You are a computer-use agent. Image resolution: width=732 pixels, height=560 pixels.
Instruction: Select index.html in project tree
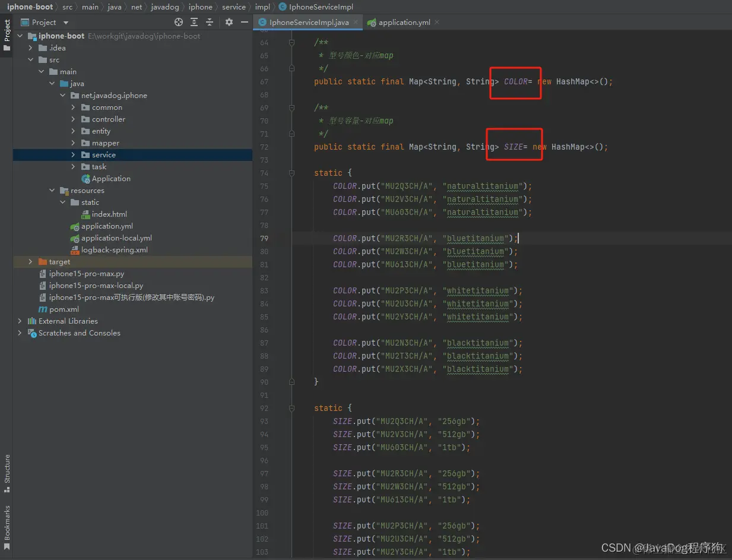tap(109, 214)
